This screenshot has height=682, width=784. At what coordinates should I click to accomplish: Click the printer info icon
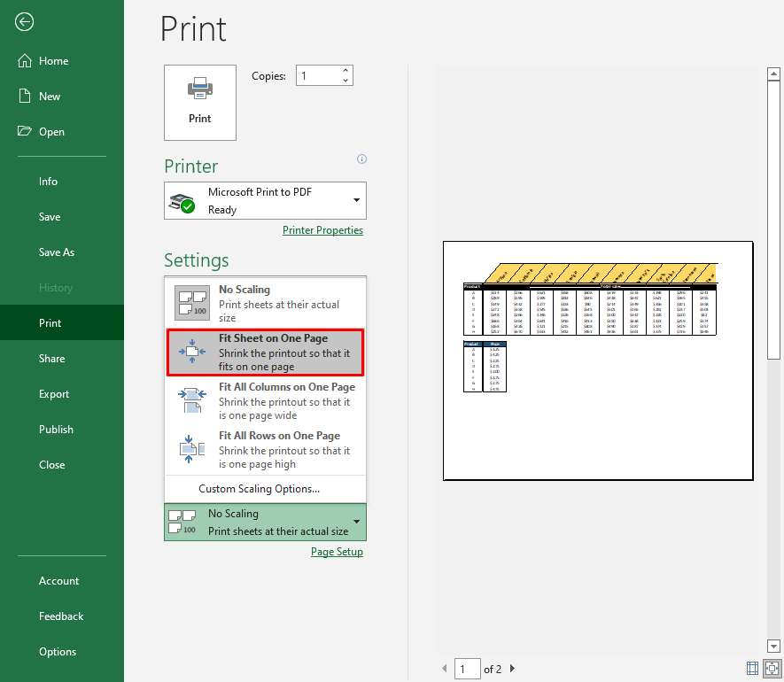click(361, 159)
